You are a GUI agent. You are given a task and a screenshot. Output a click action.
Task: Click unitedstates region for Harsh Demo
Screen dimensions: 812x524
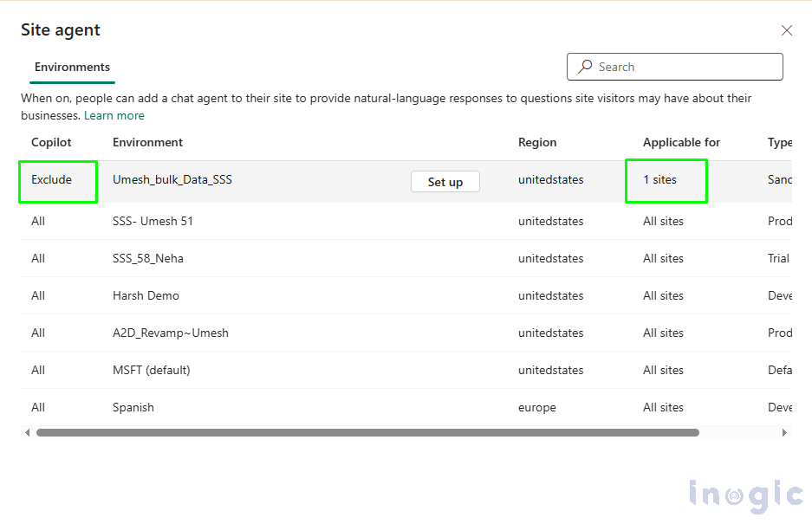point(550,295)
